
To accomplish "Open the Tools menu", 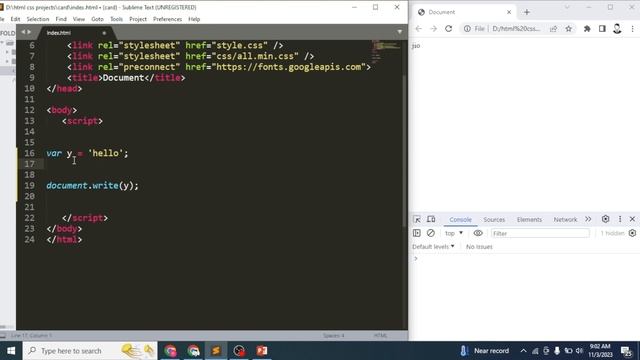I will point(116,19).
